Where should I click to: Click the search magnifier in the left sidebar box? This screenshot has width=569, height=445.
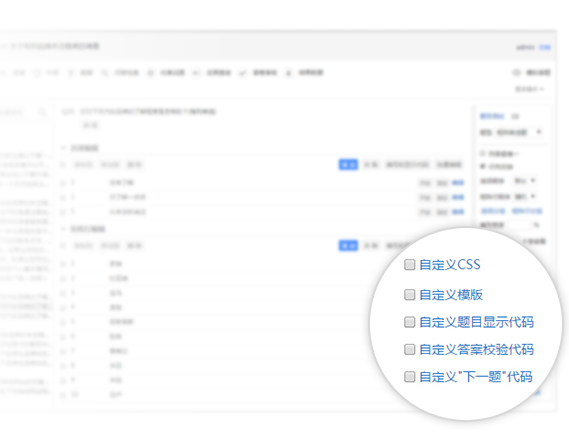click(x=42, y=112)
